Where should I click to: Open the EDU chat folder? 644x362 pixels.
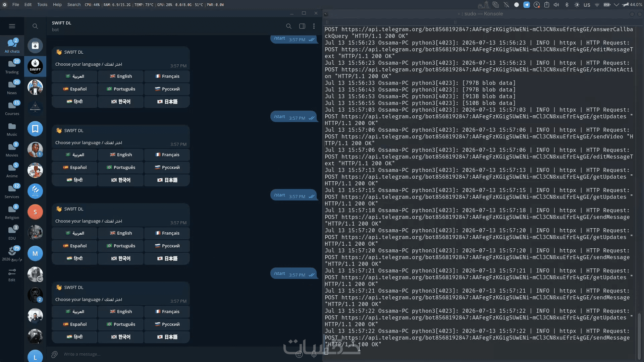pos(12,232)
